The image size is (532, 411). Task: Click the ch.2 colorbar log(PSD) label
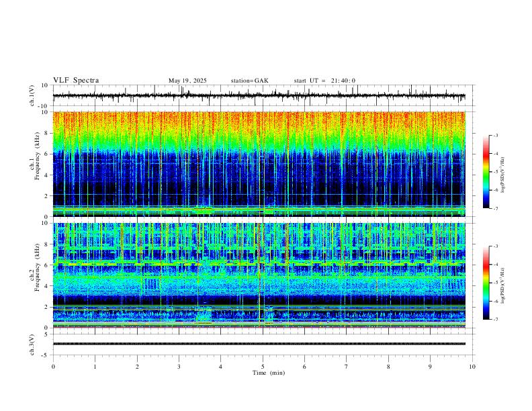click(x=502, y=285)
